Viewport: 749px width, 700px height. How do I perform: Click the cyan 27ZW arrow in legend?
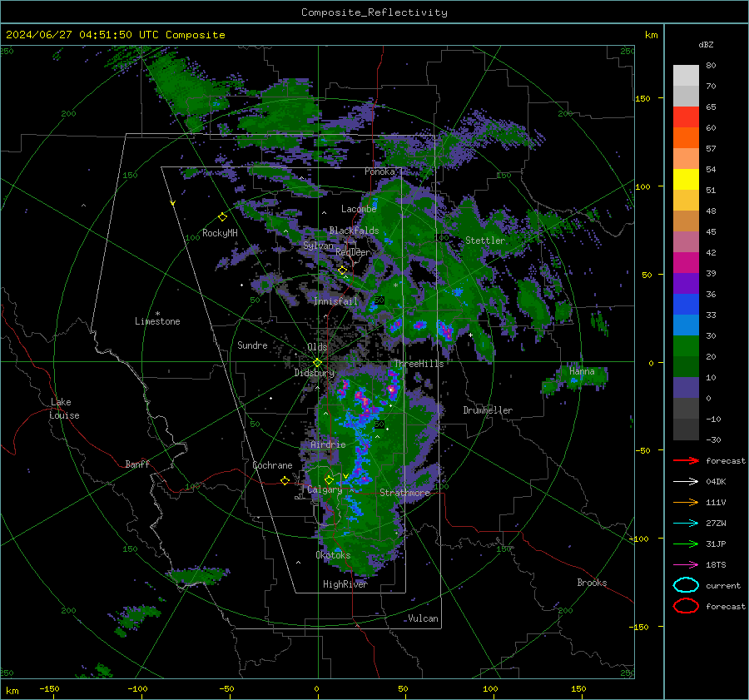coord(686,524)
